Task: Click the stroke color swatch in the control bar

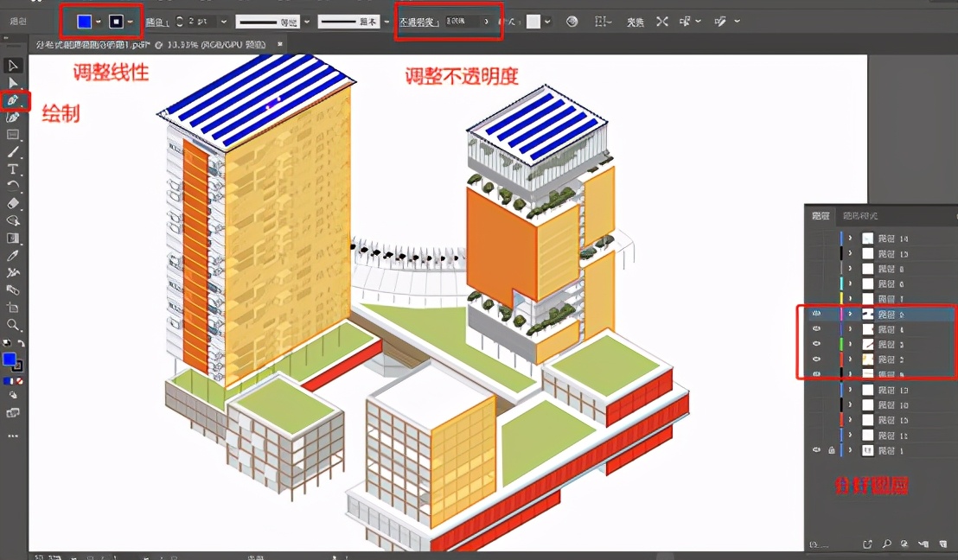Action: (x=116, y=22)
